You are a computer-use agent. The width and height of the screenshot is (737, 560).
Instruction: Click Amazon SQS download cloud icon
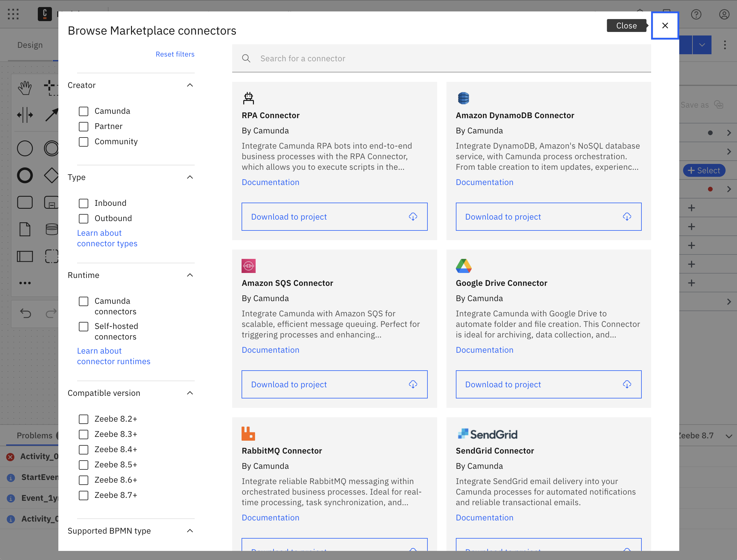point(413,384)
